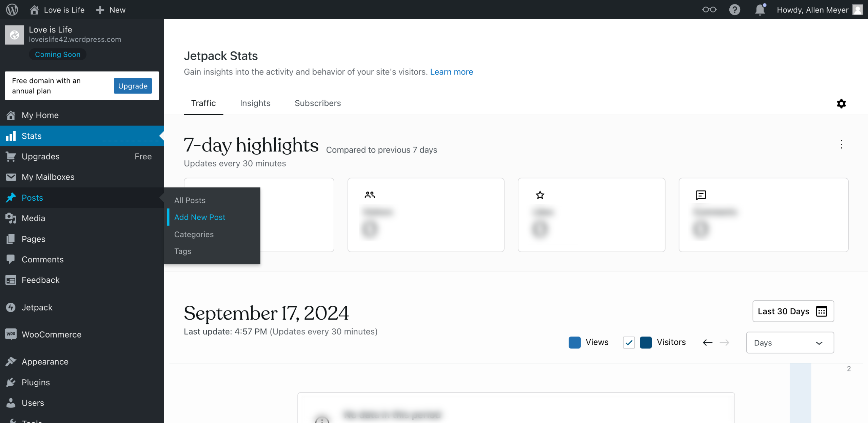Screen dimensions: 868x423
Task: Open Jetpack Stats settings gear
Action: 841,103
